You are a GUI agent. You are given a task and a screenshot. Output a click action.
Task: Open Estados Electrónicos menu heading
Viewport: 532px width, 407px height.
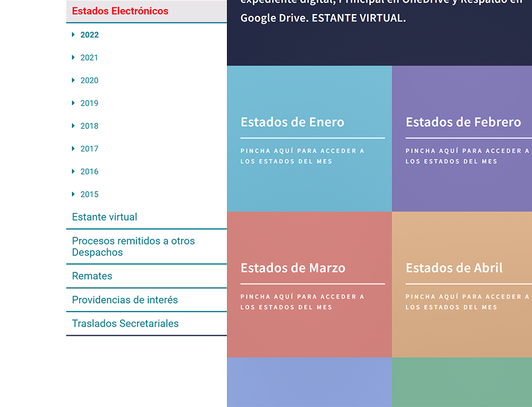tap(120, 11)
